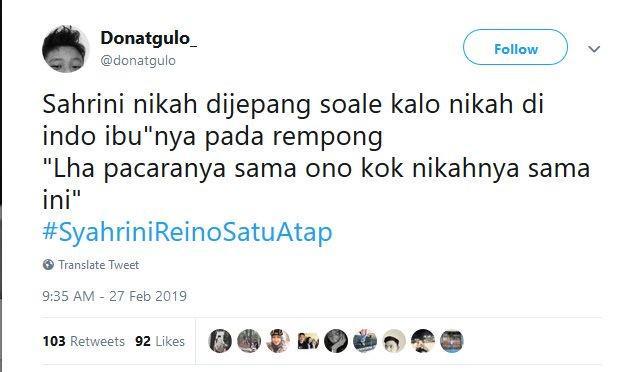Open Donatgulo_ profile picture beside the name

click(x=66, y=49)
